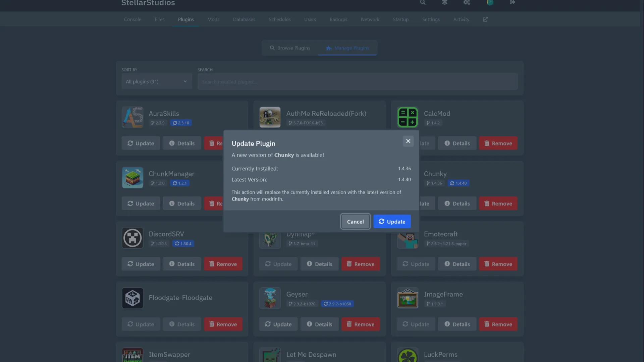644x362 pixels.
Task: Update the DiscordSRV plugin
Action: (141, 264)
